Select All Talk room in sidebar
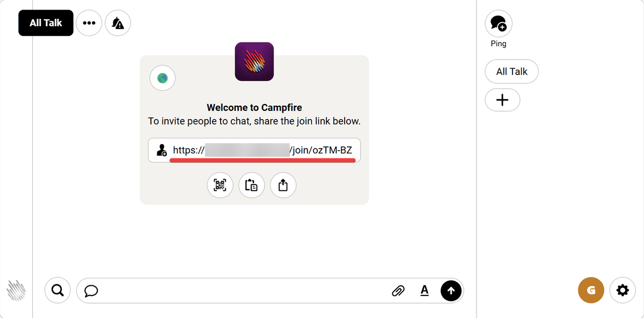 511,71
